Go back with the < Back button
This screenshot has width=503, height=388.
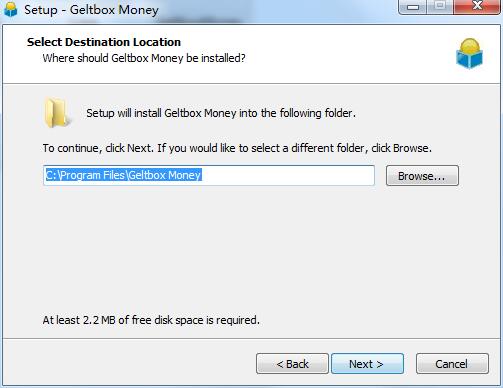[x=292, y=364]
